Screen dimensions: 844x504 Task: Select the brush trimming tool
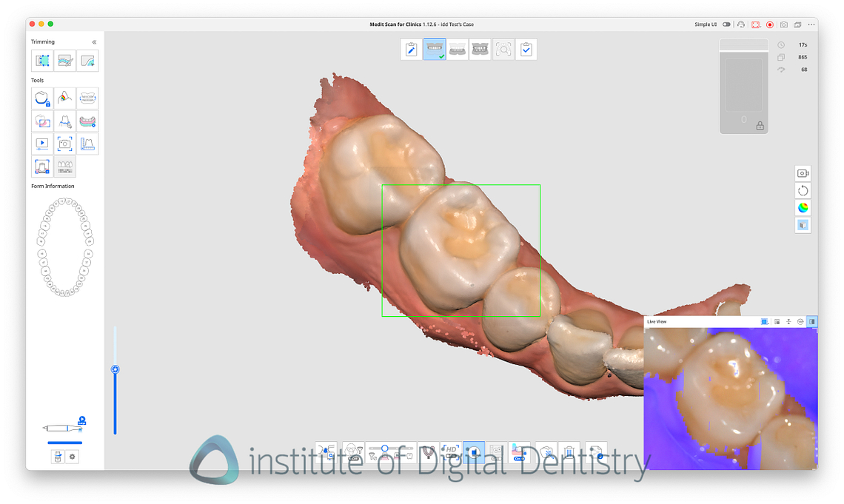click(x=65, y=60)
